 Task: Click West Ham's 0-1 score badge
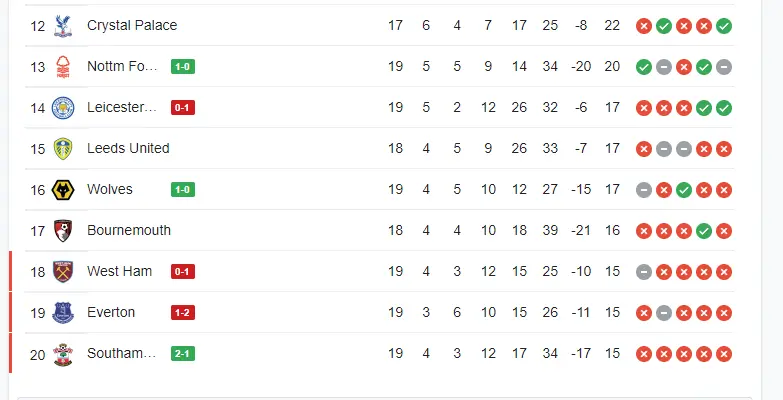coord(182,272)
